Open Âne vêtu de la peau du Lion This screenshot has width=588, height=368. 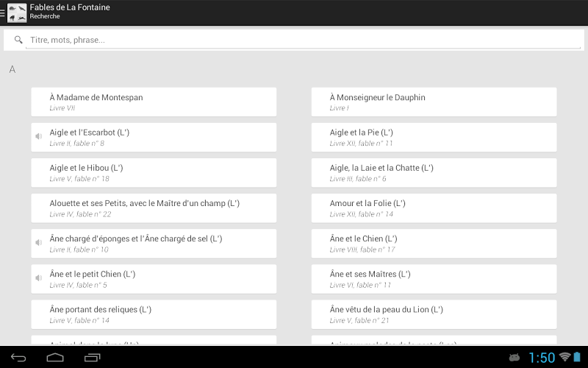(434, 314)
